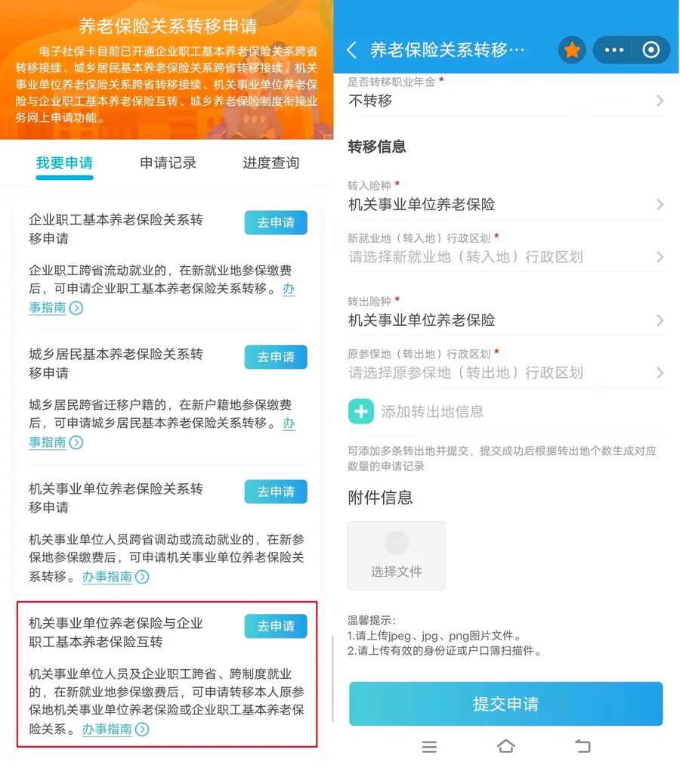Viewport: 680px width, 784px height.
Task: Open the 转出险种 dropdown chevron
Action: (x=660, y=320)
